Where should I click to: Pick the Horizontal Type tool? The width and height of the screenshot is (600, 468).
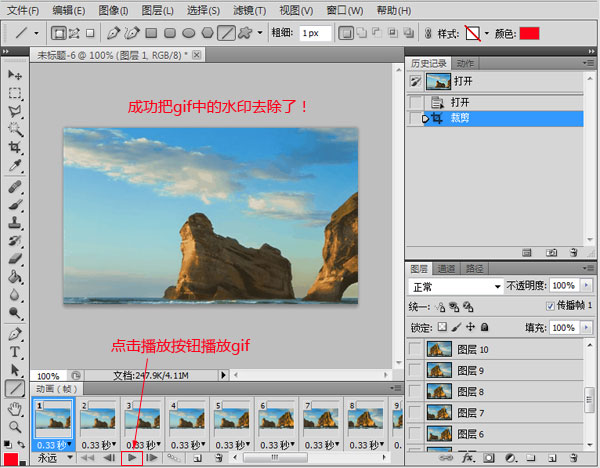[x=14, y=352]
